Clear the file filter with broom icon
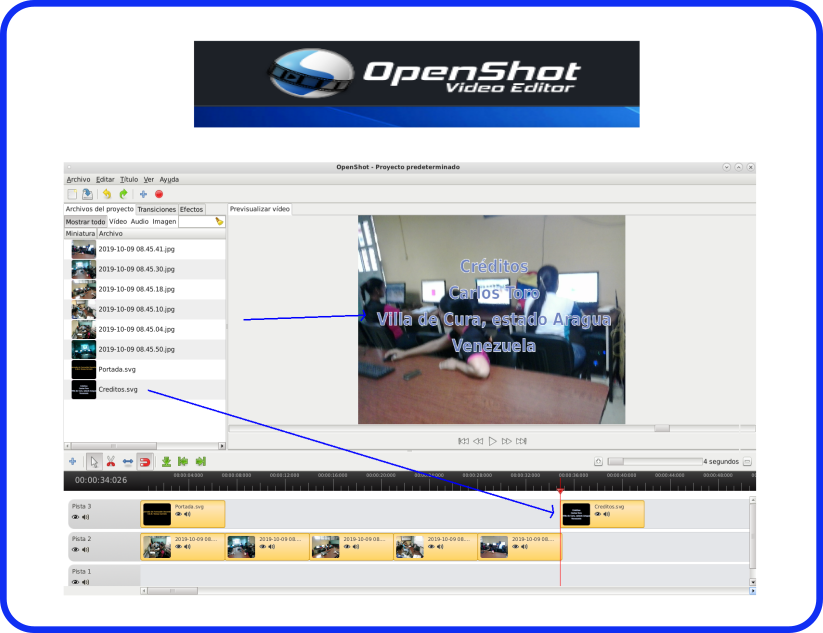This screenshot has height=633, width=823. pos(219,221)
